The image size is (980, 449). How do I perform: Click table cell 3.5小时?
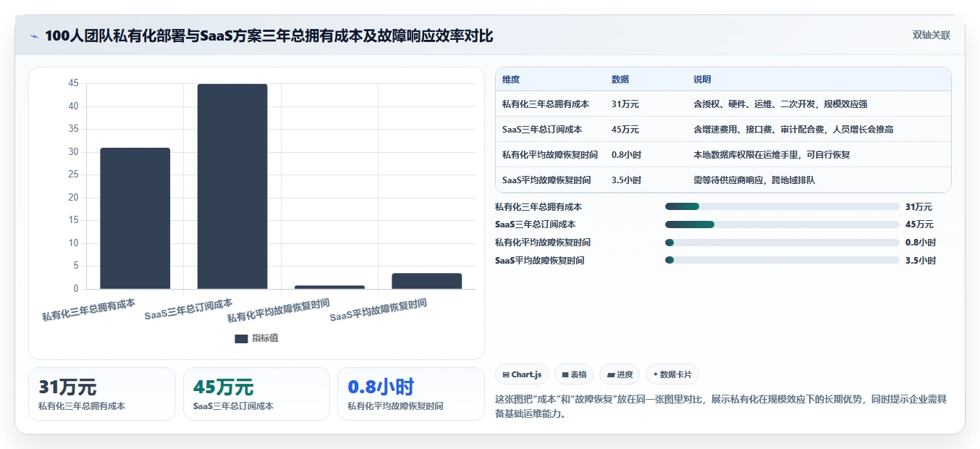coord(626,180)
